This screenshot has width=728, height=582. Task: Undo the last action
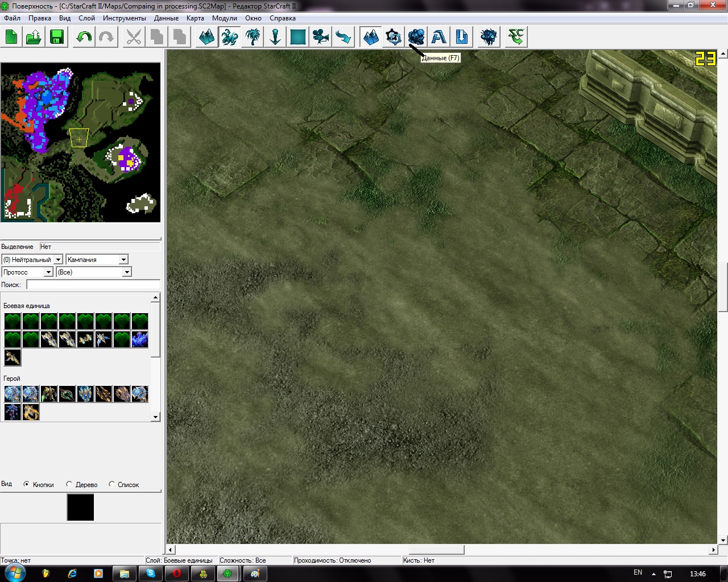coord(84,37)
